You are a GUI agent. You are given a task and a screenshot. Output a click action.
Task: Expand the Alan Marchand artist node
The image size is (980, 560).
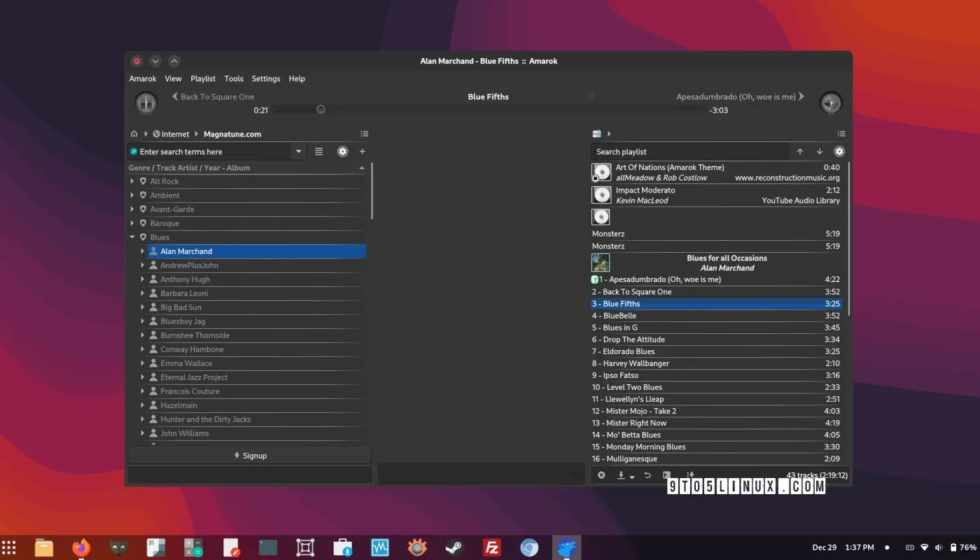click(x=142, y=251)
